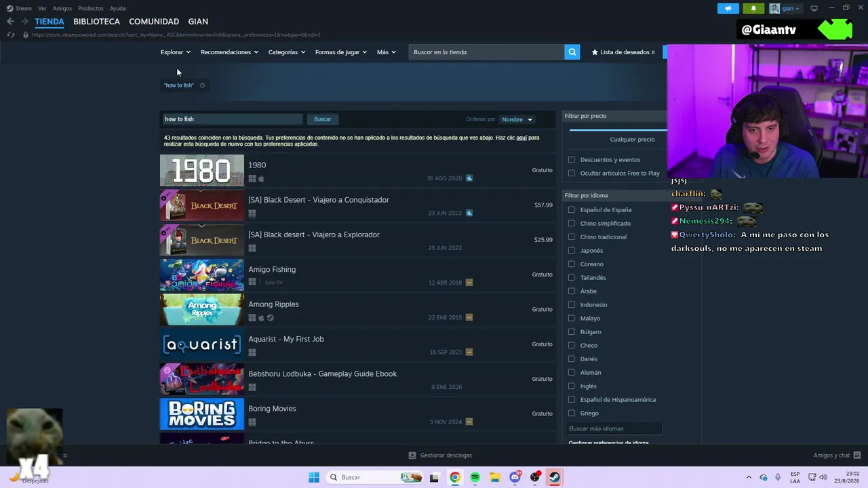
Task: Open the GIAN profile tab
Action: point(198,22)
